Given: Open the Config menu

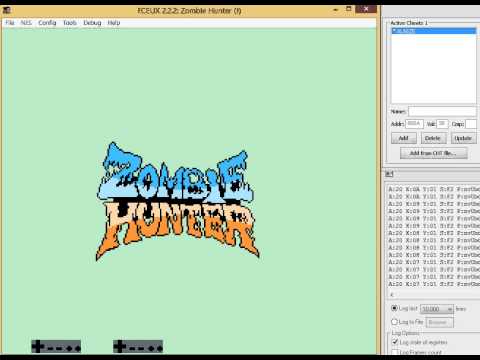Looking at the screenshot, I should pyautogui.click(x=47, y=23).
